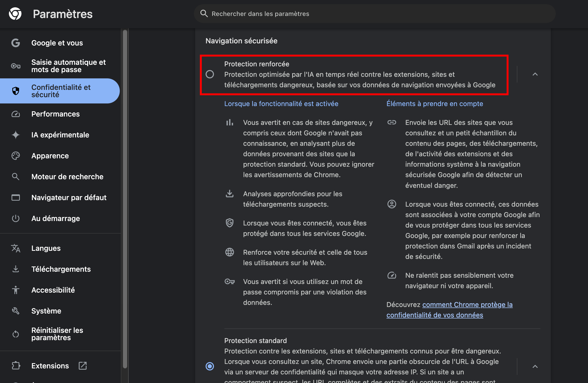Click the Rechercher dans les paramètres field
The height and width of the screenshot is (383, 588).
(x=374, y=14)
